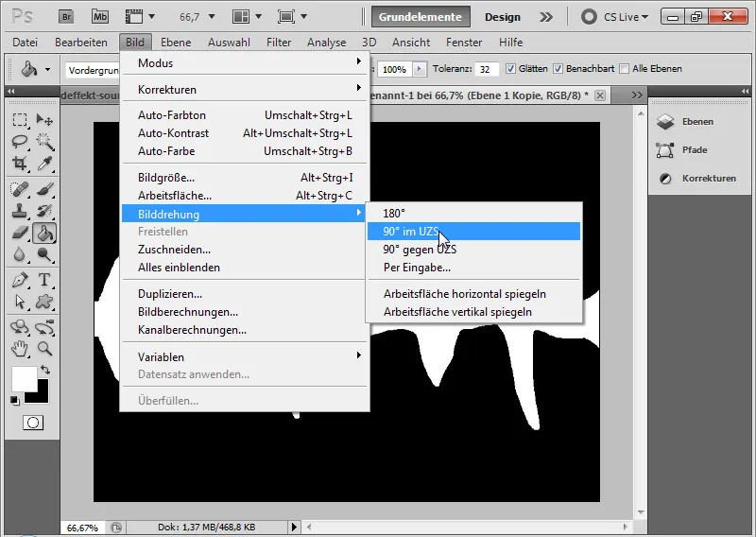Open the zoom level 66,7 dropdown
Image resolution: width=756 pixels, height=537 pixels.
(x=211, y=17)
